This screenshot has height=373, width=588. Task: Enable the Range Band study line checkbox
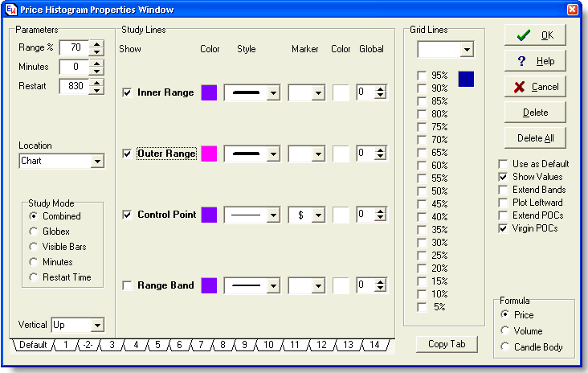pos(127,285)
